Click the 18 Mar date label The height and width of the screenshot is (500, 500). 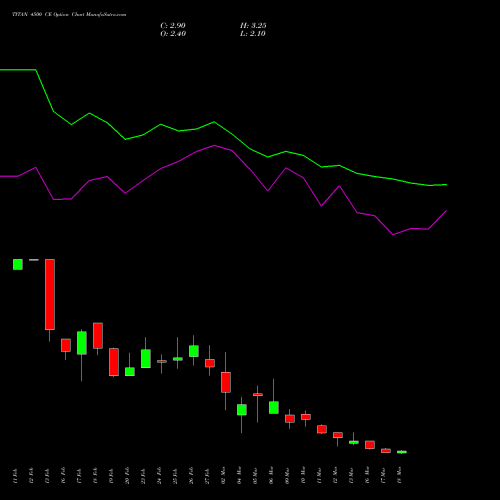tap(399, 476)
